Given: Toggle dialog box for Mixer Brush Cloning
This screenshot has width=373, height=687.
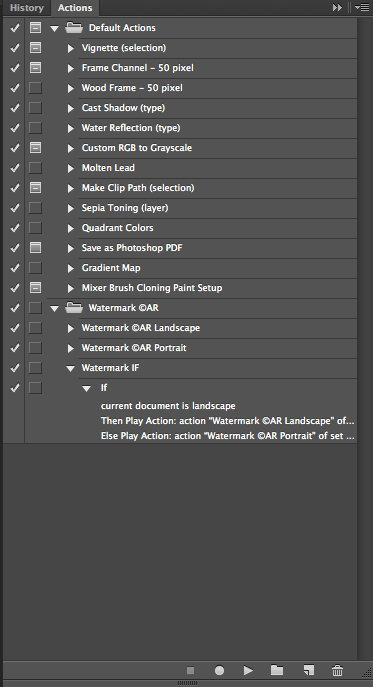Looking at the screenshot, I should tap(36, 288).
